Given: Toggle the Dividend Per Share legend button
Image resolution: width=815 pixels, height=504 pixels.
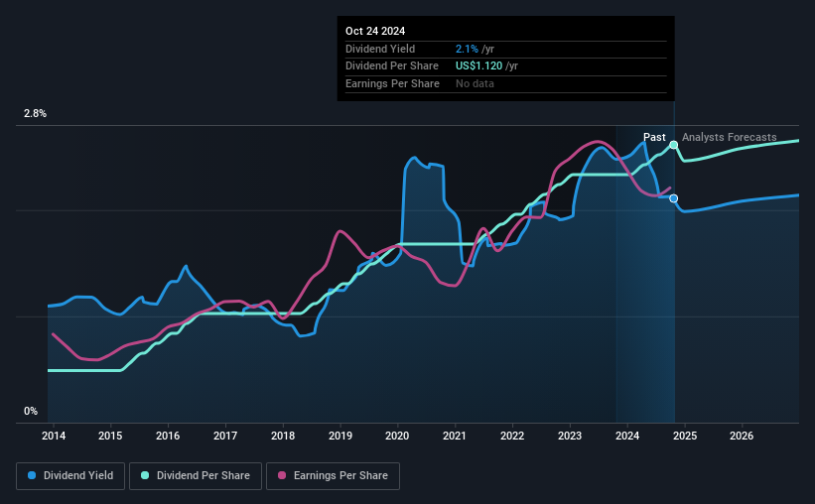Looking at the screenshot, I should (x=196, y=476).
